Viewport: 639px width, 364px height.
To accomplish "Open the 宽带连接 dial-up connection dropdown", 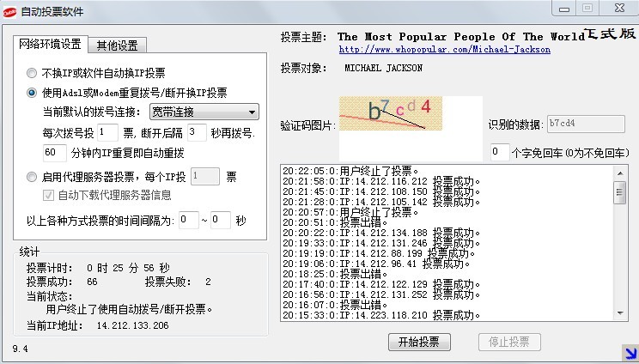I will 204,112.
